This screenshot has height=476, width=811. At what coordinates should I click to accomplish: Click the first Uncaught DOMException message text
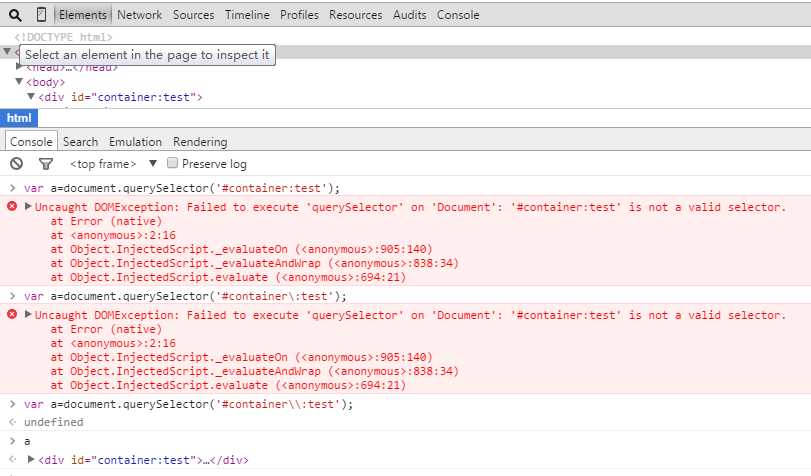(x=410, y=207)
